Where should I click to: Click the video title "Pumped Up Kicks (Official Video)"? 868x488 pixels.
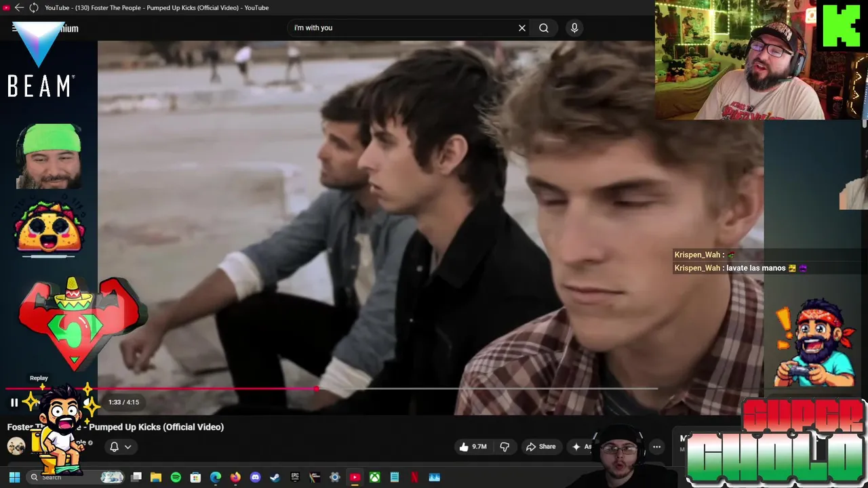coord(157,427)
